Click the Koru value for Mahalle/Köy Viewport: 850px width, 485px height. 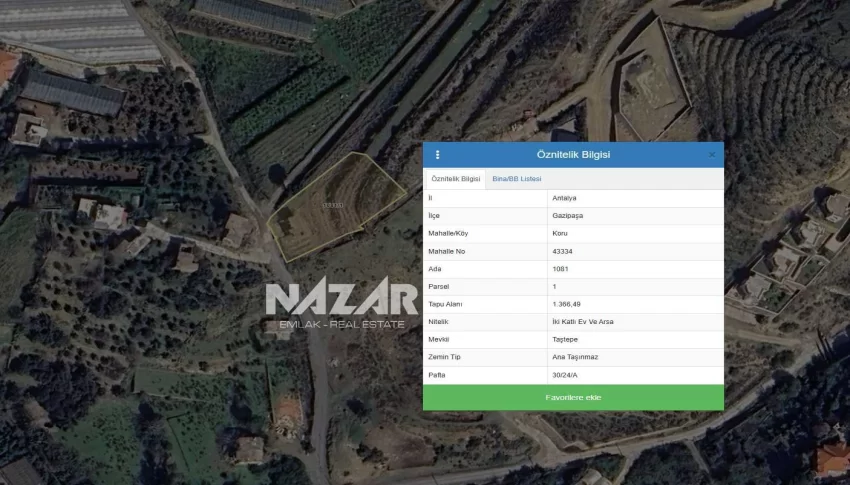pos(560,234)
